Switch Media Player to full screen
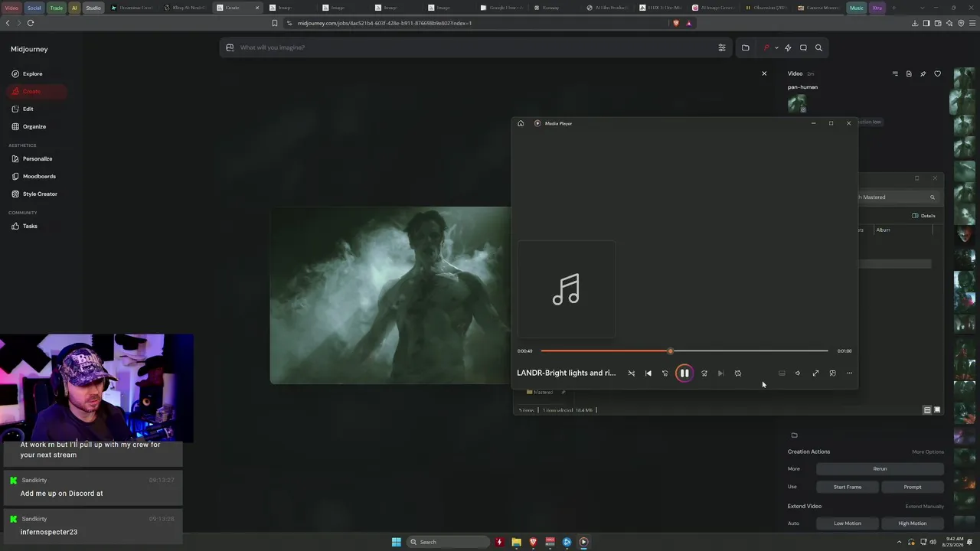The width and height of the screenshot is (980, 551). tap(815, 373)
